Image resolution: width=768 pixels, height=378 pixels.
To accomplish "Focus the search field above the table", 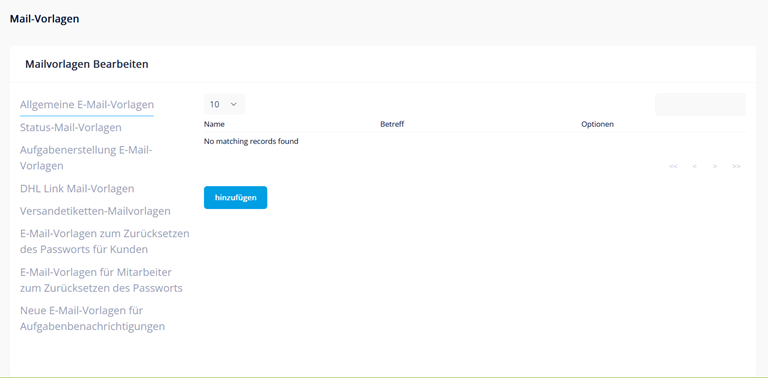I will click(700, 104).
